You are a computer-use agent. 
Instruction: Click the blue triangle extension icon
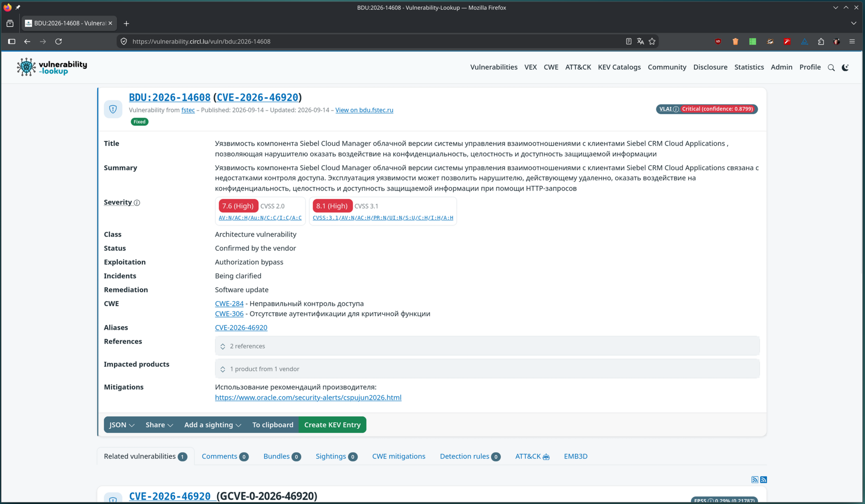(x=804, y=42)
